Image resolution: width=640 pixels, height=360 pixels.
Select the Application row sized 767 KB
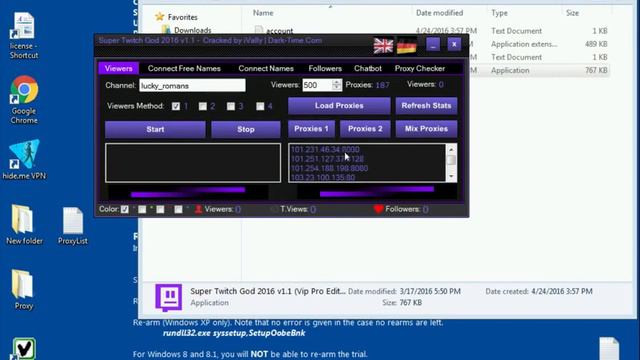coord(539,70)
